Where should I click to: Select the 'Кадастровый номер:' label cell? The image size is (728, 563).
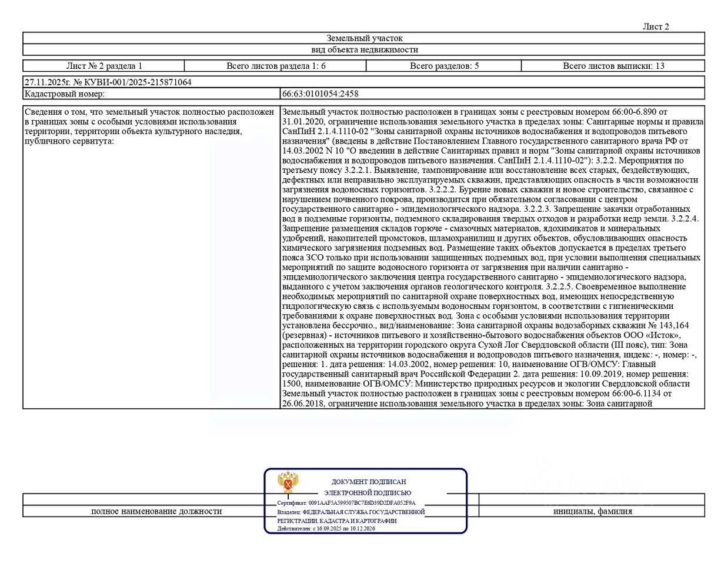(x=152, y=94)
